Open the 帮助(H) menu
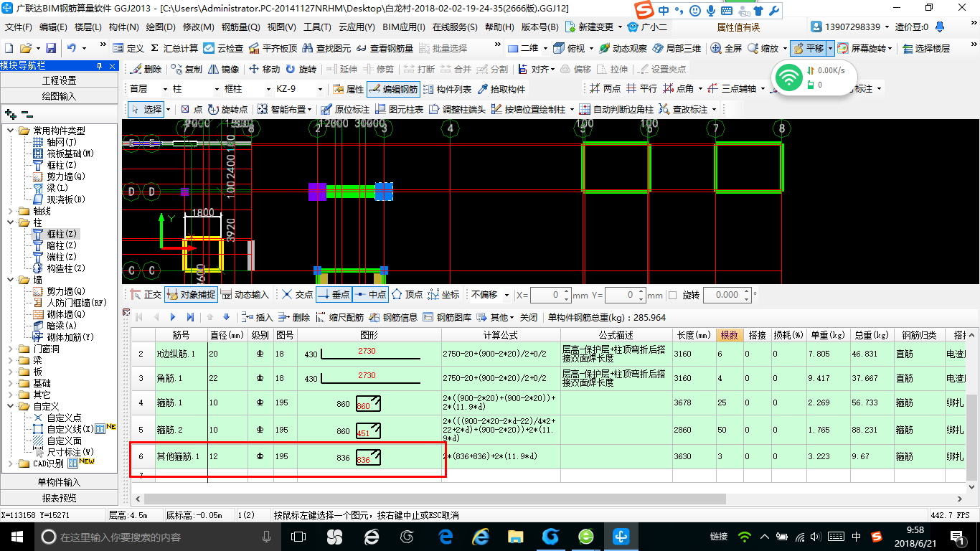 pyautogui.click(x=499, y=27)
